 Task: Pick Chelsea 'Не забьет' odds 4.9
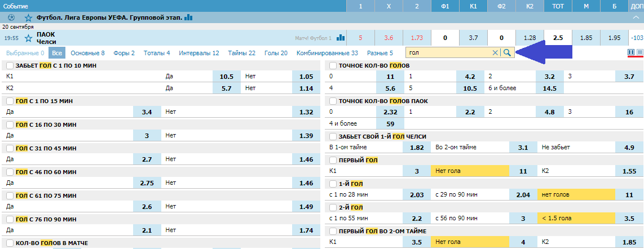coord(629,147)
